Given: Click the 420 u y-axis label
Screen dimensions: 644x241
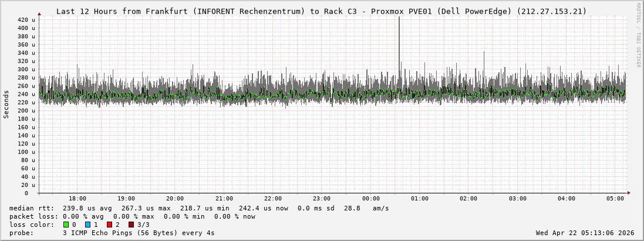Looking at the screenshot, I should click(26, 20).
